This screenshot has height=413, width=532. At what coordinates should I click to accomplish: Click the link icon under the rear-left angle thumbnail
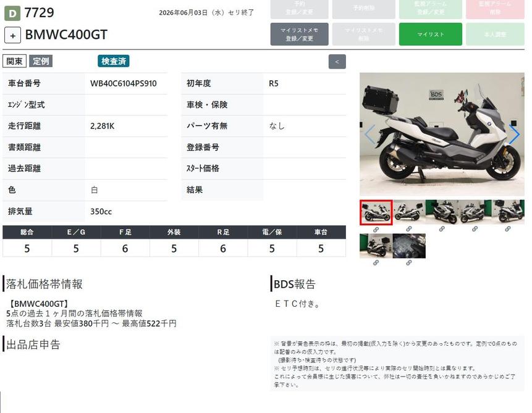[376, 262]
